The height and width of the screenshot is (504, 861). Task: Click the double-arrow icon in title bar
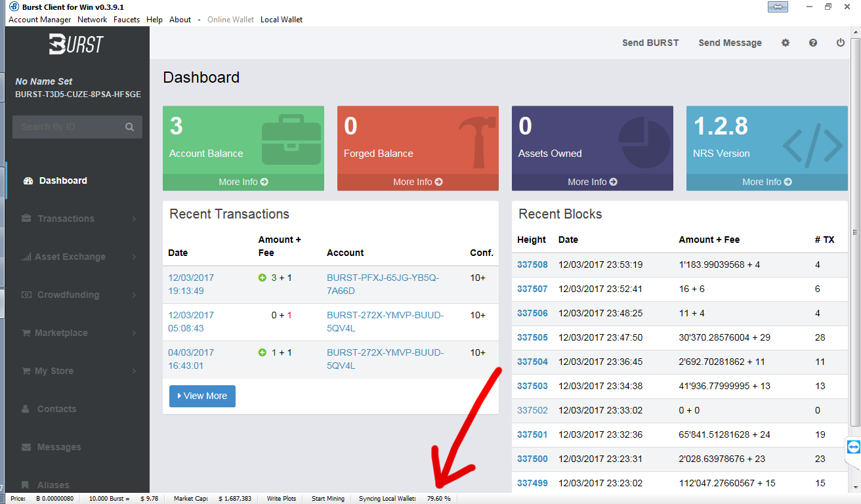tap(777, 6)
